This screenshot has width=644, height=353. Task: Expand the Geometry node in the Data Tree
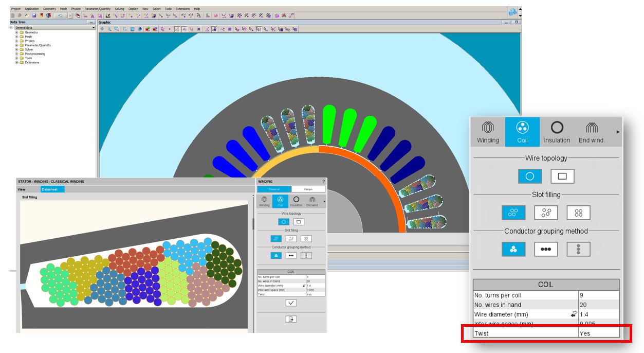(x=16, y=32)
